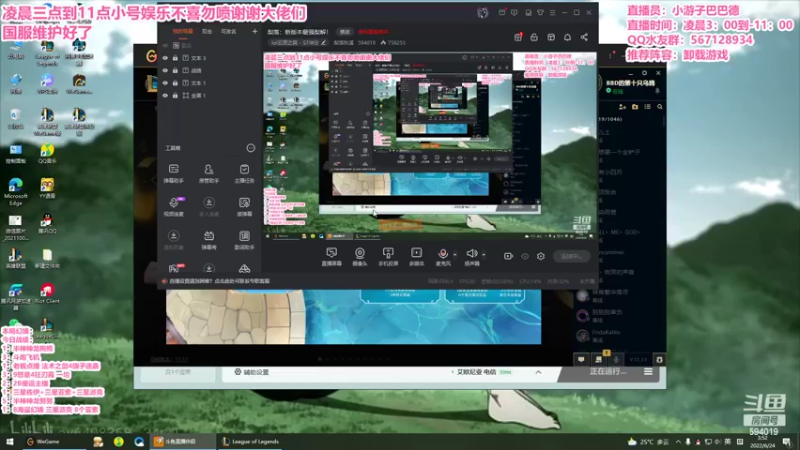Click the 正在运行 button in WeGame
Screen dimensions: 800x450
[608, 371]
